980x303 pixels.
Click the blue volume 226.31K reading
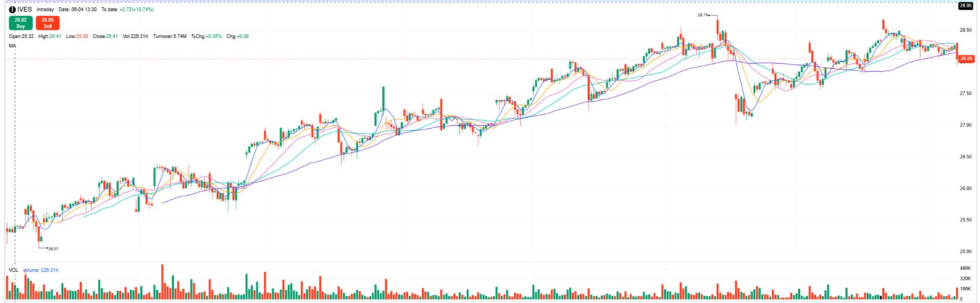pyautogui.click(x=41, y=270)
